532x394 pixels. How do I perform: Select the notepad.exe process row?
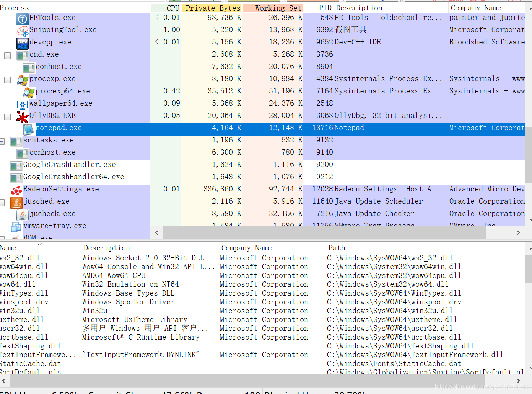click(262, 129)
